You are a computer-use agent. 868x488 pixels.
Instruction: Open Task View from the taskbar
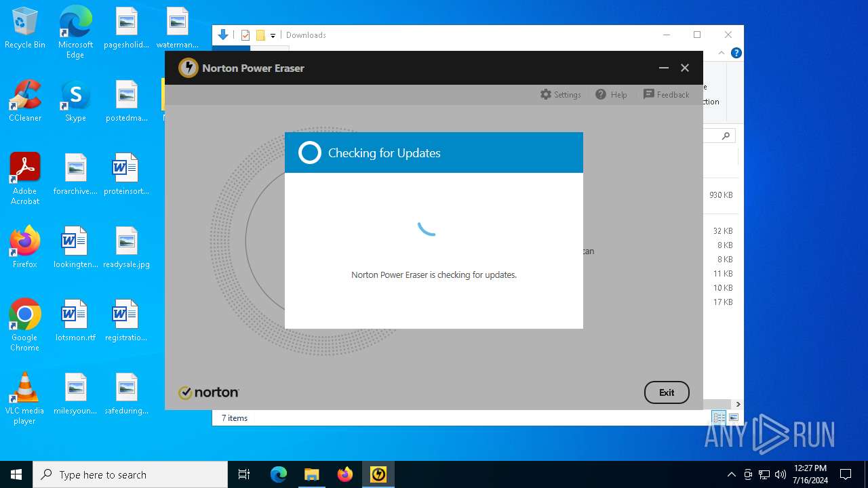coord(244,474)
